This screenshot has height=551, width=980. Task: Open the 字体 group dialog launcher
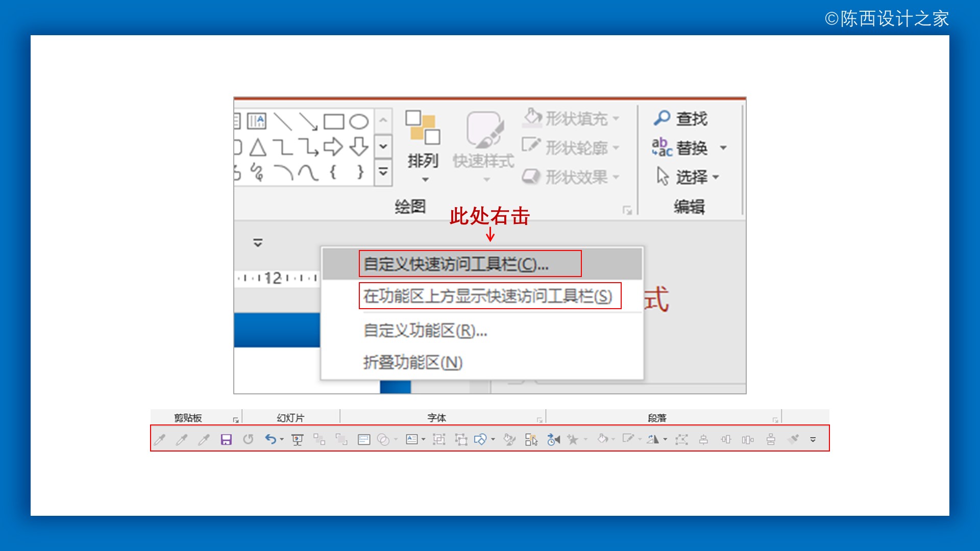[540, 420]
